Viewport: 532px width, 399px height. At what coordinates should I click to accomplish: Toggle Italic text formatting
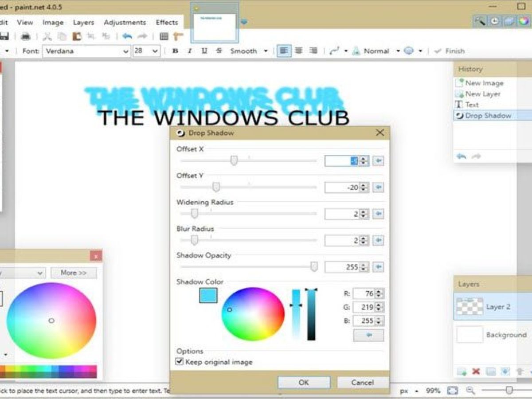190,51
